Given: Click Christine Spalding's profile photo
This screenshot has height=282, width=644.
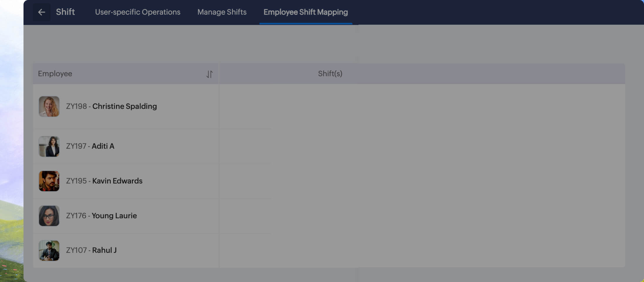Looking at the screenshot, I should tap(49, 107).
